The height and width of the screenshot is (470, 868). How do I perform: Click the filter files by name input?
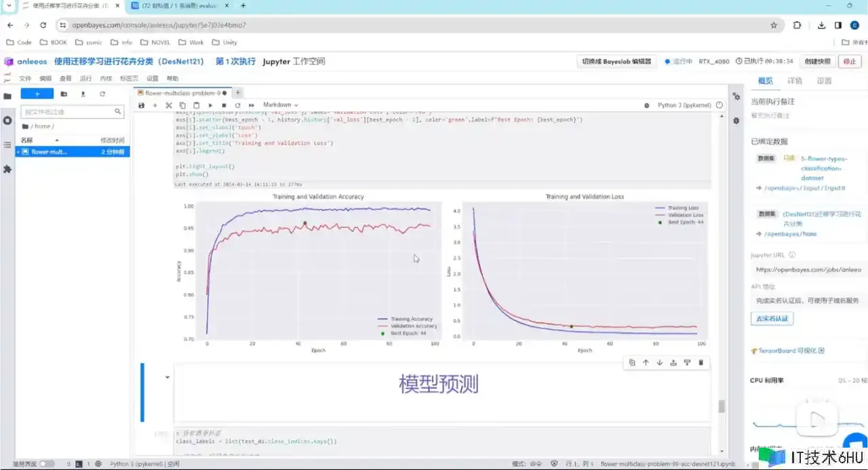pyautogui.click(x=73, y=111)
